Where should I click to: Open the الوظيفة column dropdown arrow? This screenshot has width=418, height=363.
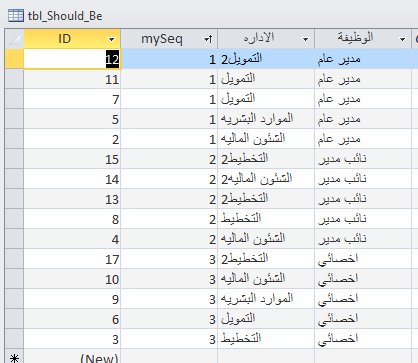402,39
